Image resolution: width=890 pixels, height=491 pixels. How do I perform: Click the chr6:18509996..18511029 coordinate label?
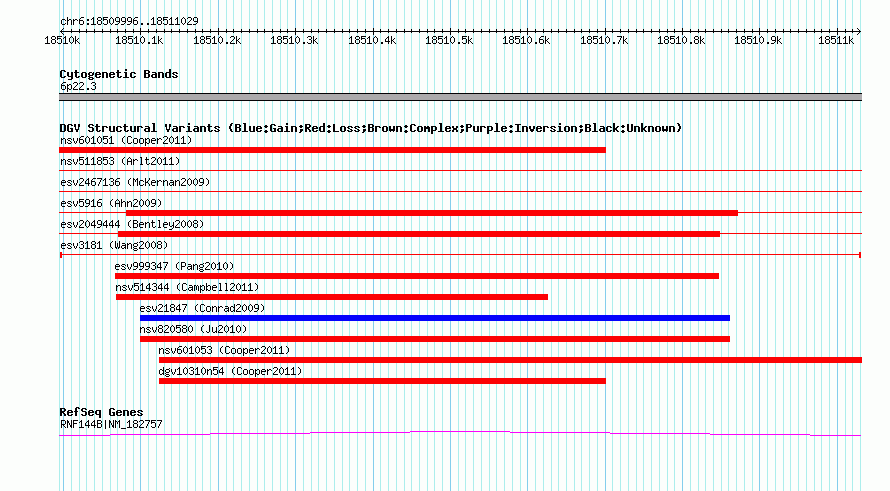(129, 22)
